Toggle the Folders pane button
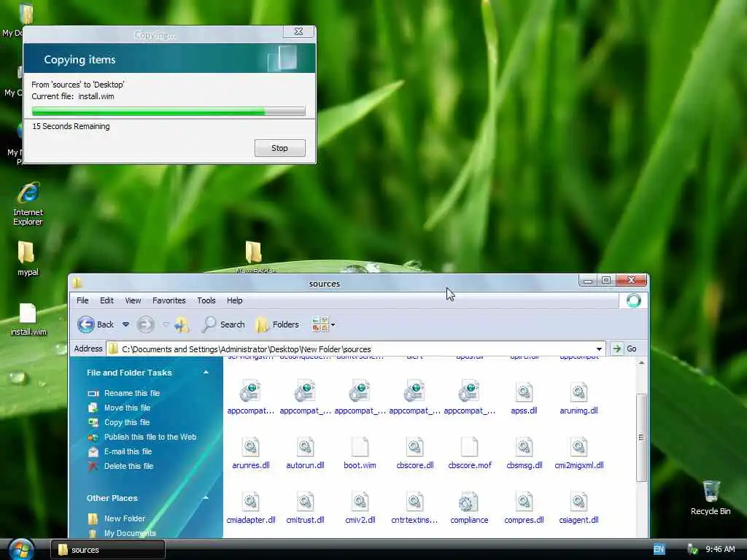This screenshot has height=560, width=747. coord(276,324)
